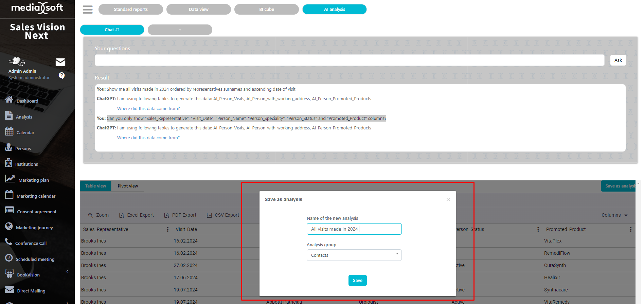Open the hamburger menu icon

[x=88, y=10]
